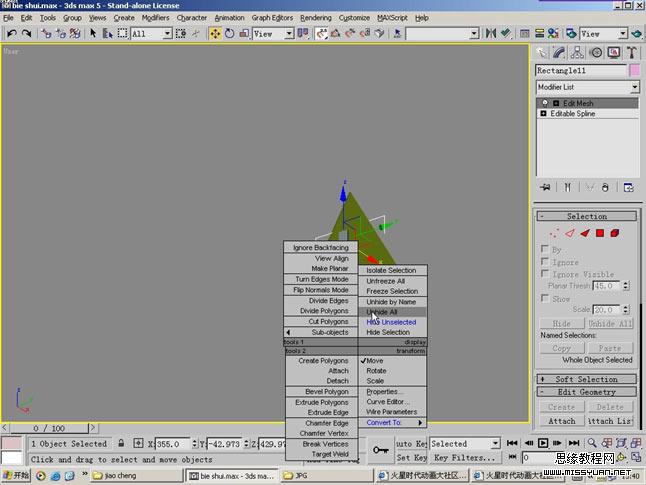Open the Create command panel tab
Screen dimensions: 646x485
pos(541,52)
